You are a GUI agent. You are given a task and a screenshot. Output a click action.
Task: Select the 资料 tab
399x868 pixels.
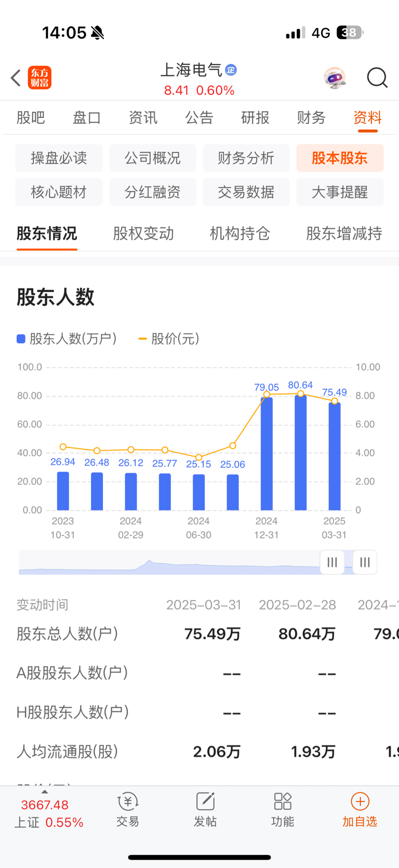[368, 118]
